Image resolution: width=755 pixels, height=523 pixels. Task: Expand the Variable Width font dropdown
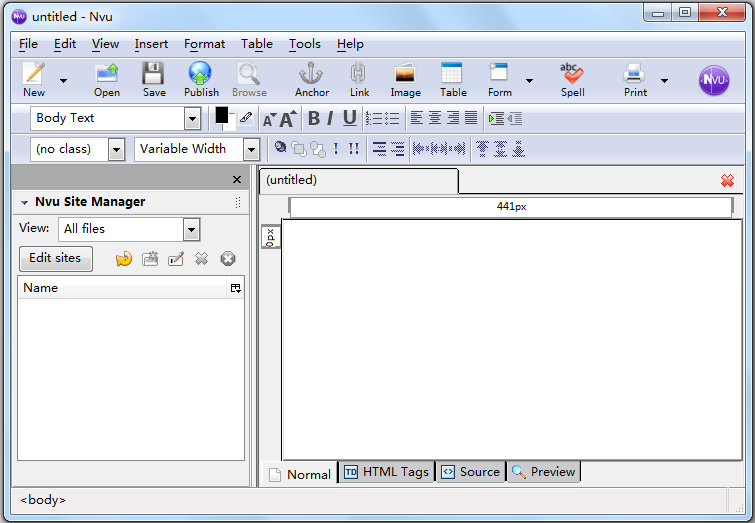click(x=251, y=149)
